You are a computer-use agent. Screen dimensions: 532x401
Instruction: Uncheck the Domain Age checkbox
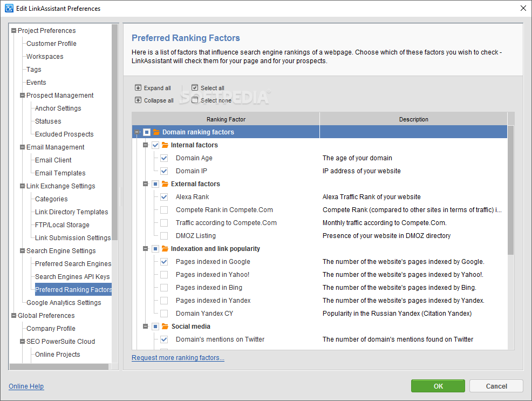coord(164,158)
